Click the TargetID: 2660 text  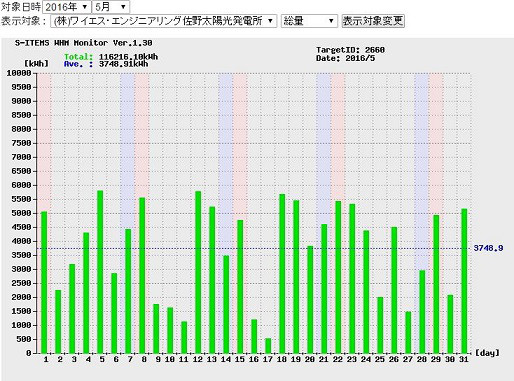(x=350, y=50)
